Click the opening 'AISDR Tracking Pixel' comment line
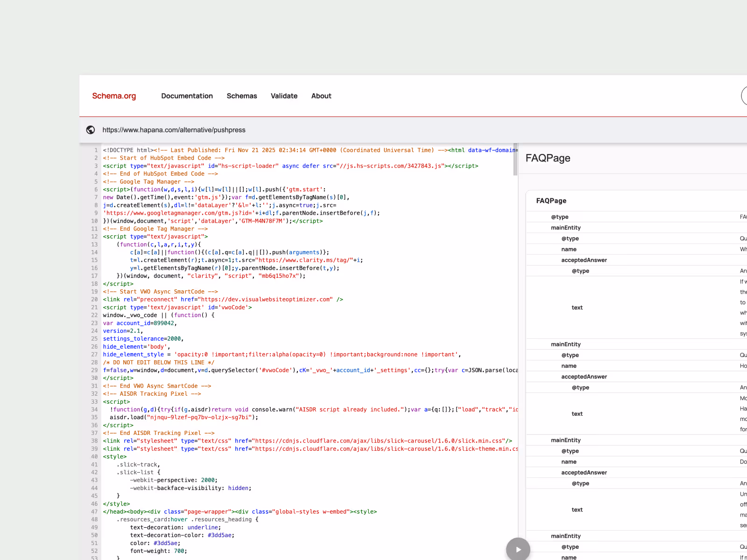This screenshot has height=560, width=747. tap(152, 394)
